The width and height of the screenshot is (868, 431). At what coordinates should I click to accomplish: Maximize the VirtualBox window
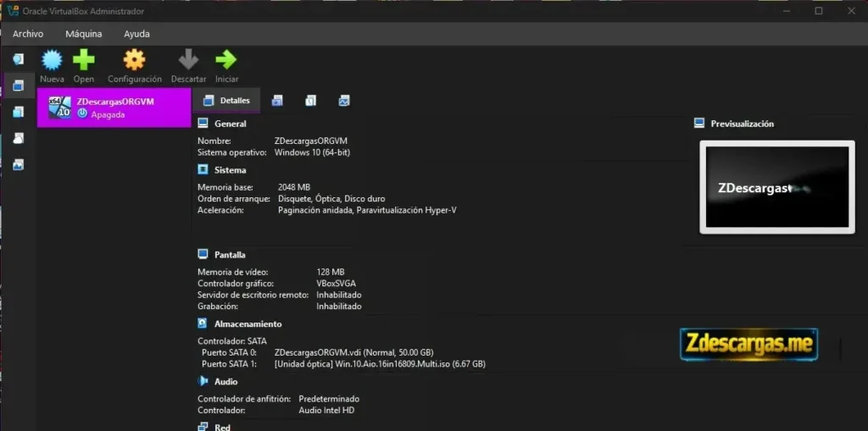coord(819,10)
